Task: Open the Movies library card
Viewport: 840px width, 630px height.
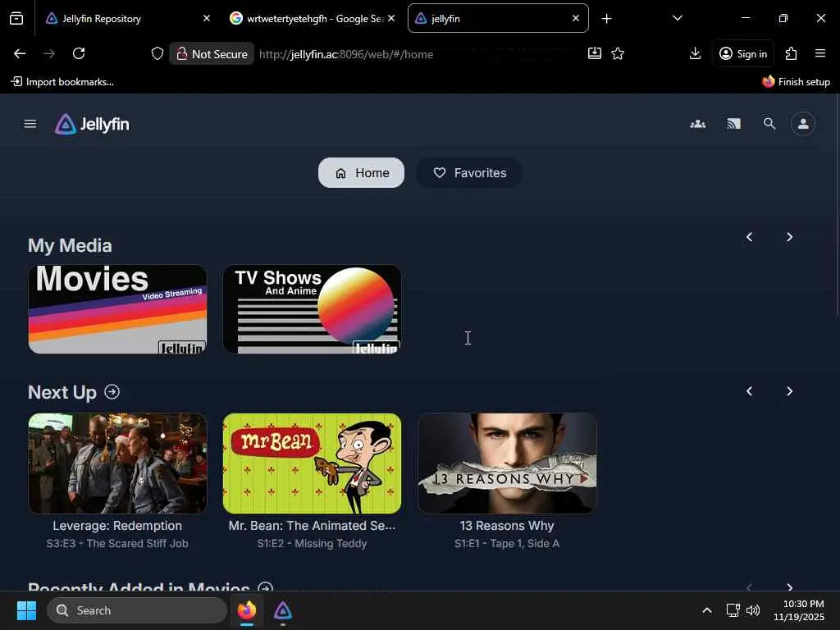Action: (117, 309)
